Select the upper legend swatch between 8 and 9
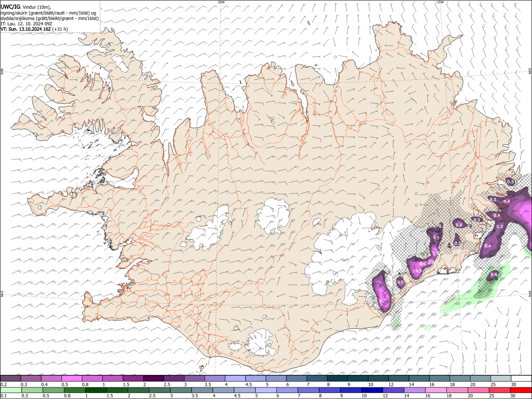 337,378
